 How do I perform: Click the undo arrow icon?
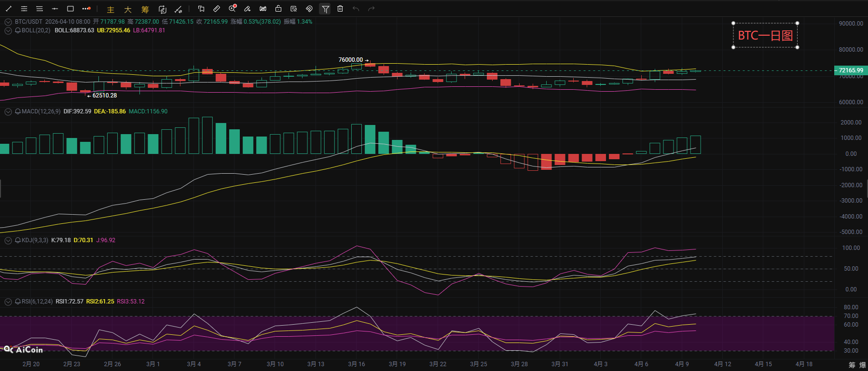[x=356, y=9]
